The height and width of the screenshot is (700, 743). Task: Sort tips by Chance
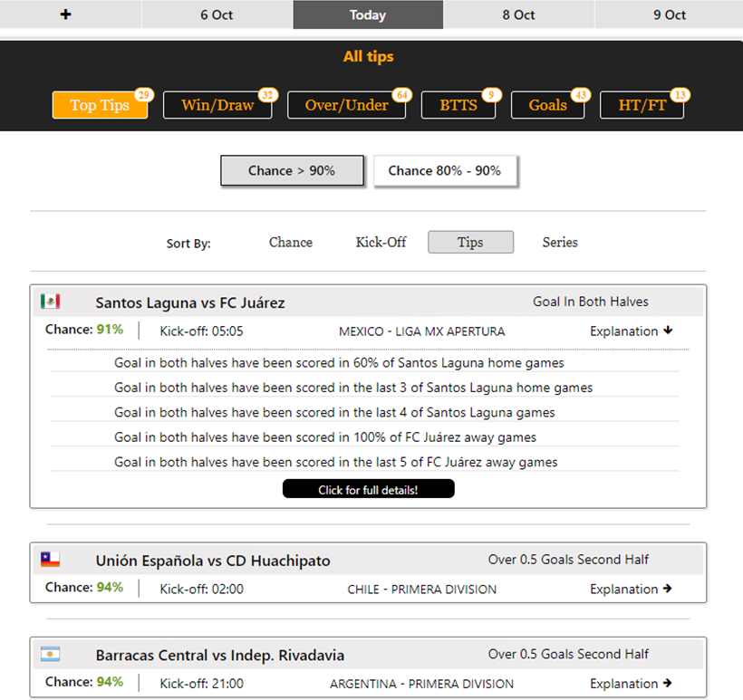291,243
